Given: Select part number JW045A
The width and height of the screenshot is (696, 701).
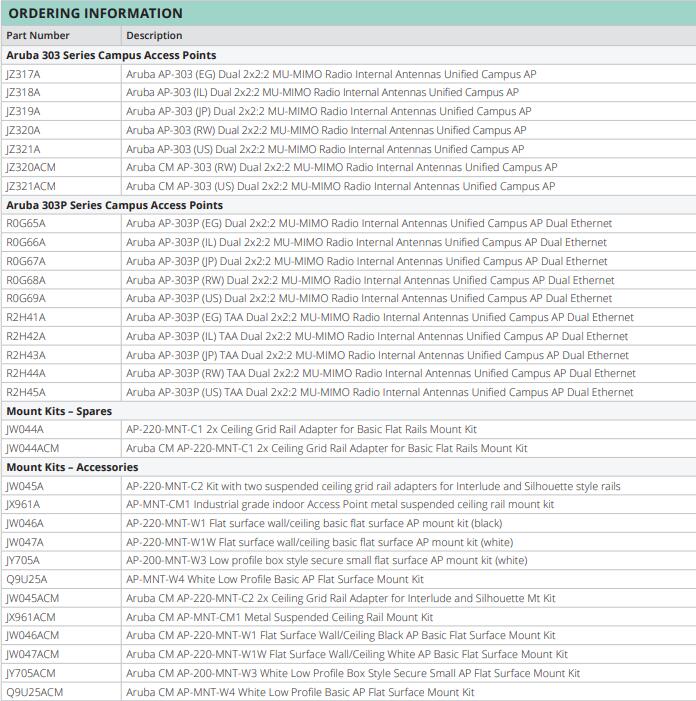Looking at the screenshot, I should click(25, 486).
